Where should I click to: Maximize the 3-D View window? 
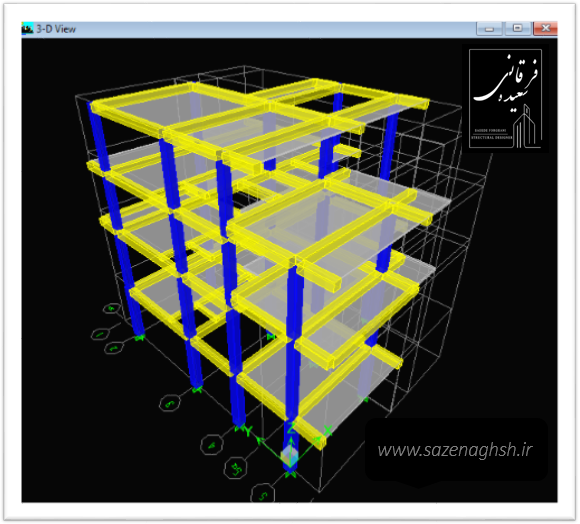point(517,28)
